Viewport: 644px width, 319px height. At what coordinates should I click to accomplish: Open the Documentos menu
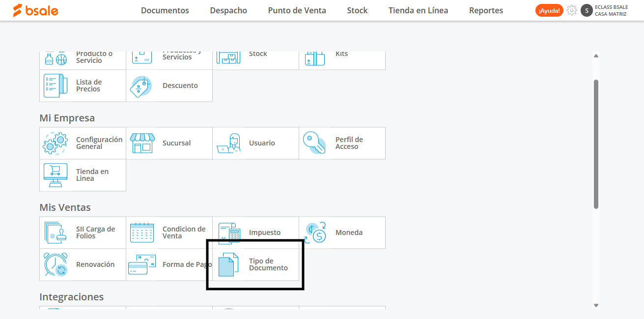[x=165, y=10]
